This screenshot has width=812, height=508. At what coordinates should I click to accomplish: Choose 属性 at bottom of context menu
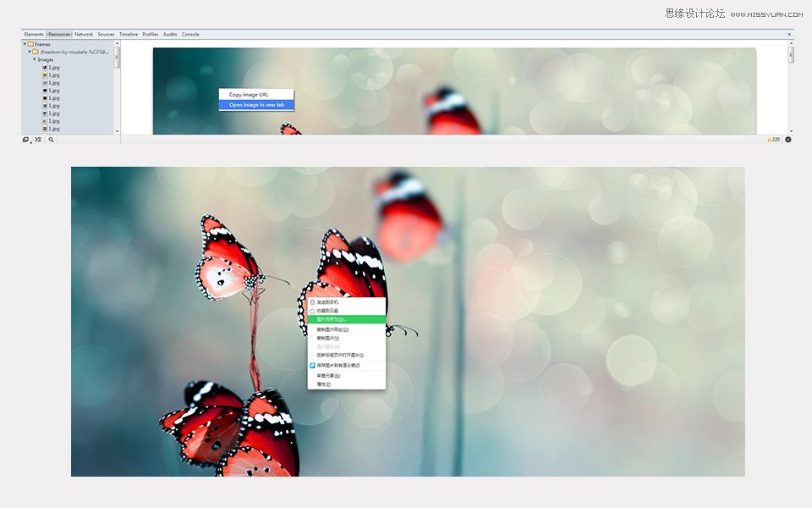[x=347, y=384]
